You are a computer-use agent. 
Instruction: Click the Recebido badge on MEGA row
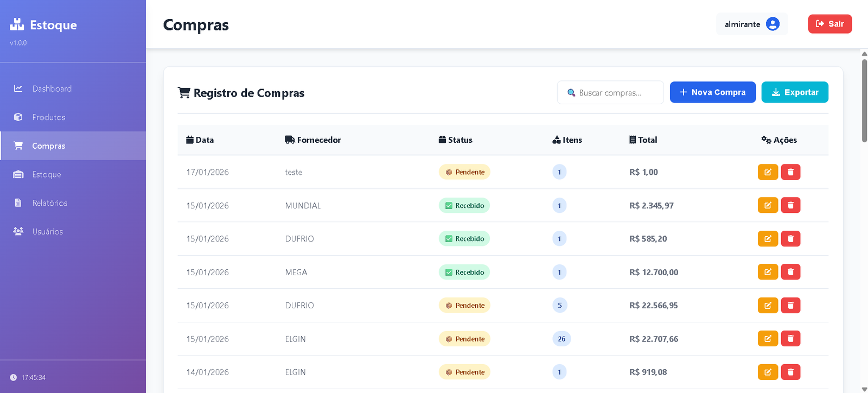tap(464, 272)
